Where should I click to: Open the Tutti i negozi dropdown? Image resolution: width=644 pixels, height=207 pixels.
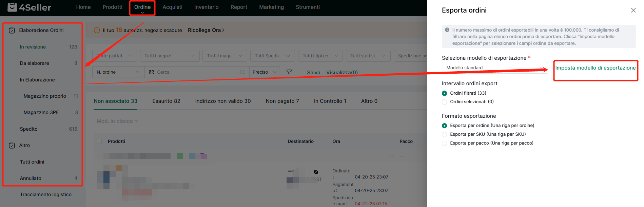[169, 56]
